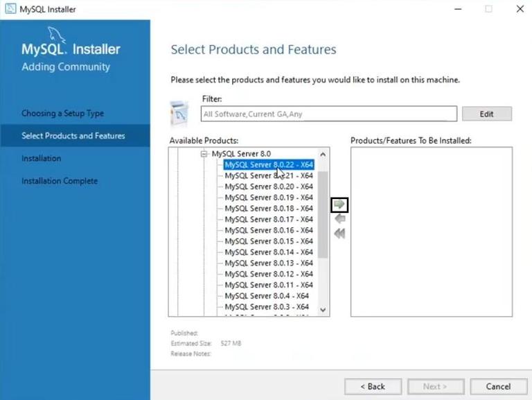Click the remove-product left arrow

click(339, 218)
